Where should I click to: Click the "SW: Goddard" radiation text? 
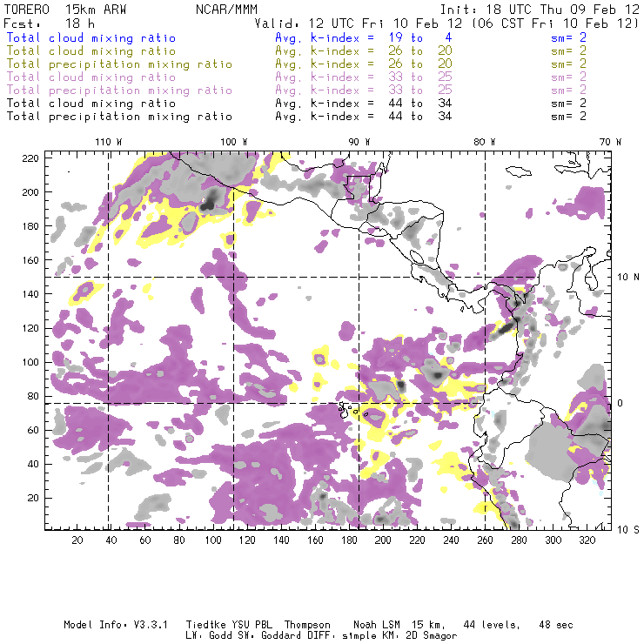pyautogui.click(x=271, y=635)
